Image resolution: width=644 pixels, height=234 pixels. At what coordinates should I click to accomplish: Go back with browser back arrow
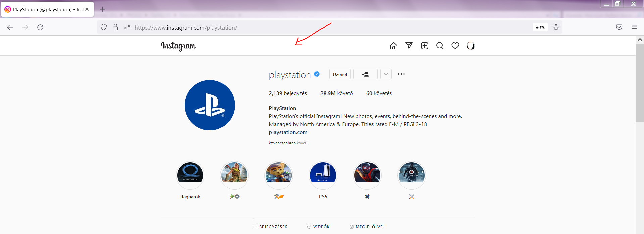click(x=10, y=27)
